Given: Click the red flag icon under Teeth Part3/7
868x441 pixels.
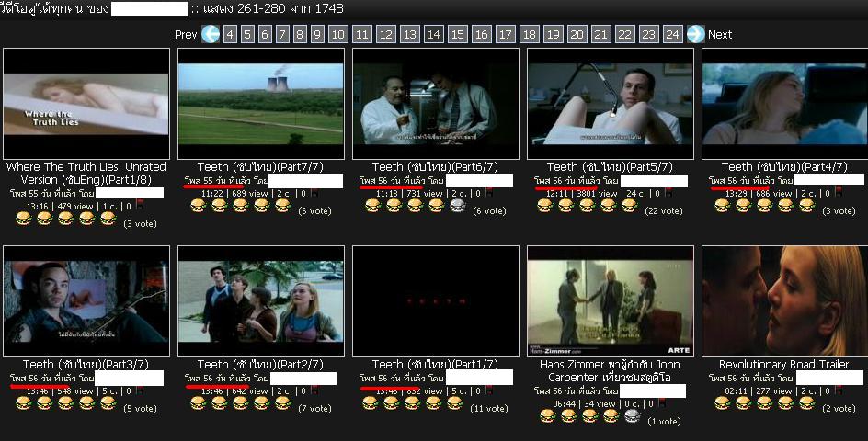Looking at the screenshot, I should [141, 390].
